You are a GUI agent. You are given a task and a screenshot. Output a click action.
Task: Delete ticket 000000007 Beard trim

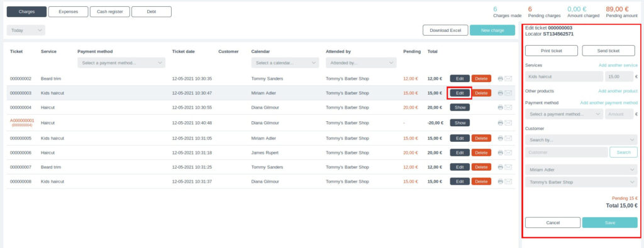pyautogui.click(x=481, y=167)
